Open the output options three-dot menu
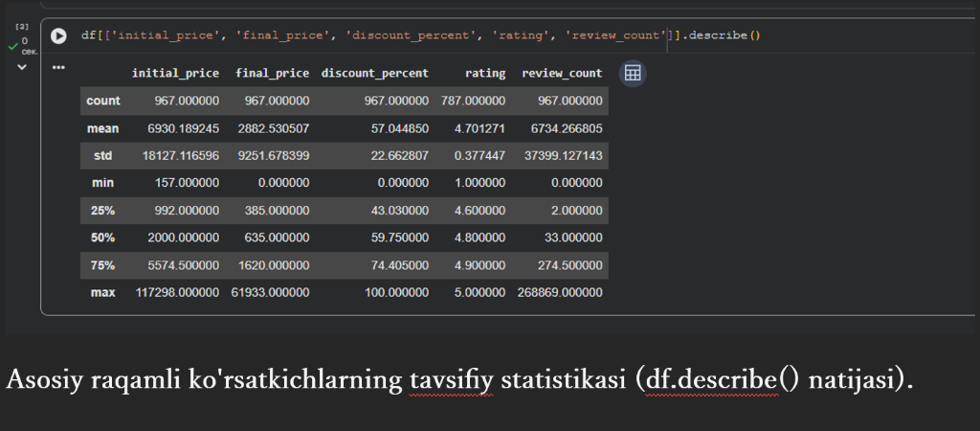Screen dimensions: 980x431 [58, 67]
